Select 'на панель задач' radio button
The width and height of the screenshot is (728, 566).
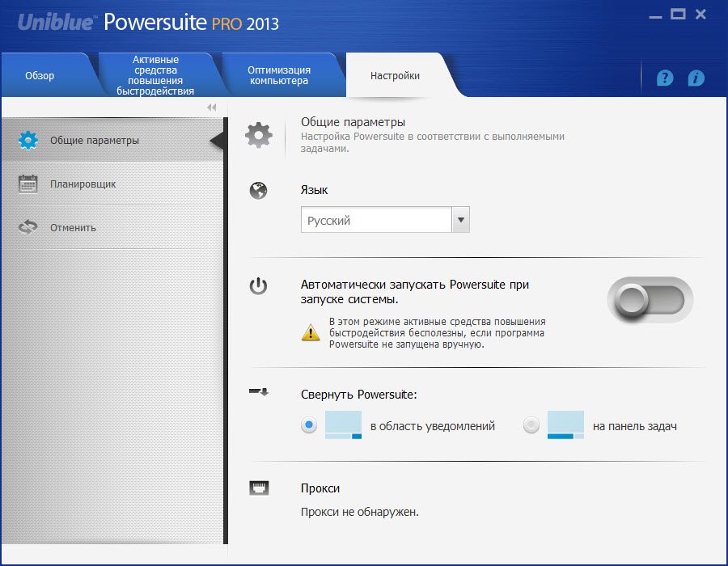(x=531, y=425)
